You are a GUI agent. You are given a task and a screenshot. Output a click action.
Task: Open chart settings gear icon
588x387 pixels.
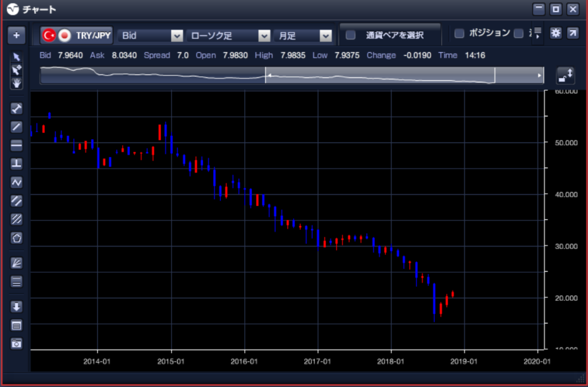click(556, 33)
